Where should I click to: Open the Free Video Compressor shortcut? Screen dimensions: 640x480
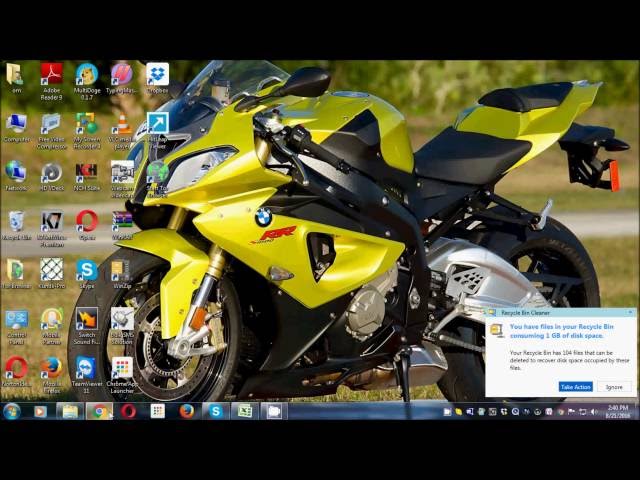point(51,131)
